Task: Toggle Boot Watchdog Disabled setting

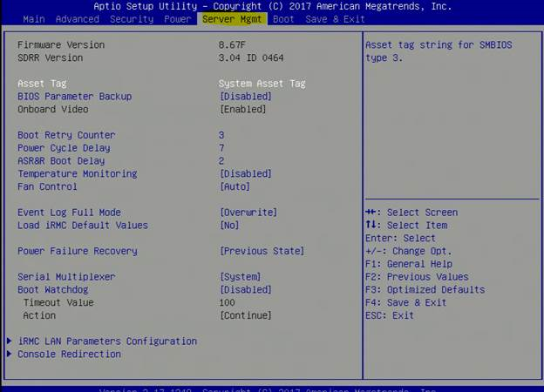Action: click(244, 290)
